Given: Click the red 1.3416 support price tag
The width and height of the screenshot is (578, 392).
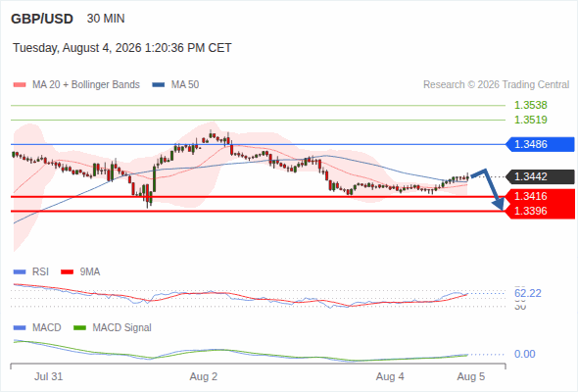Looking at the screenshot, I should point(540,196).
